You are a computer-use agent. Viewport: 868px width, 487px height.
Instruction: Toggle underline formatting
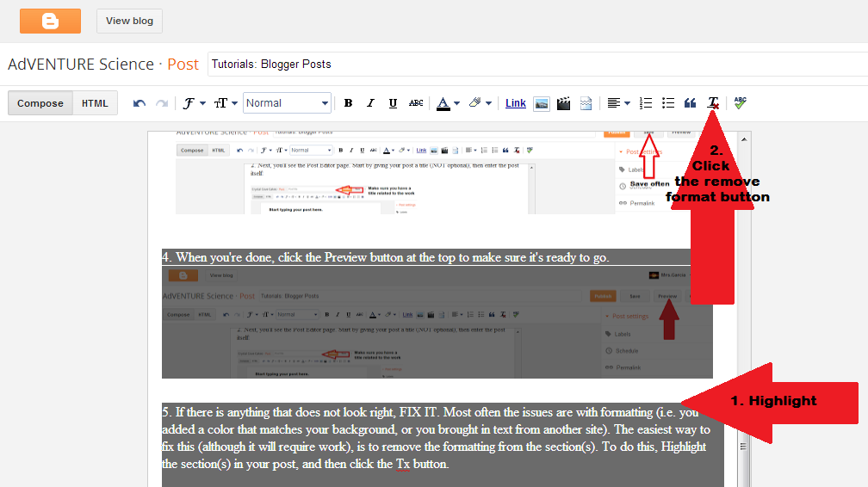(393, 103)
